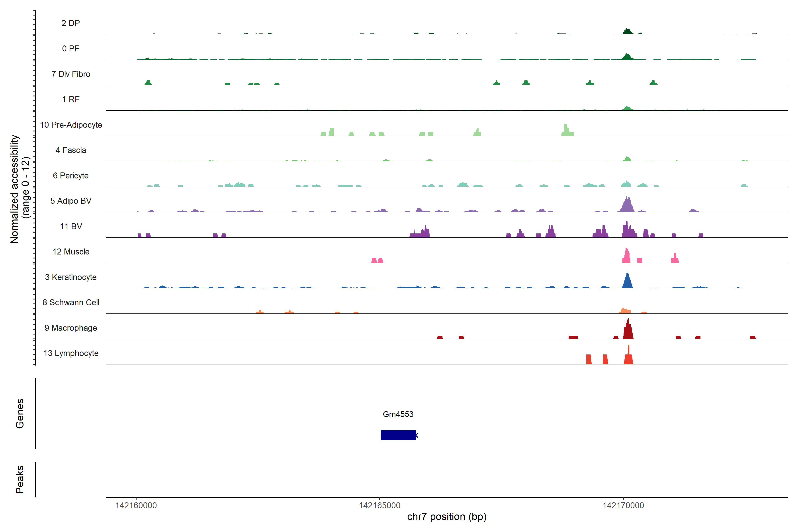Click the 11 BV track label
This screenshot has width=798, height=532.
click(70, 226)
